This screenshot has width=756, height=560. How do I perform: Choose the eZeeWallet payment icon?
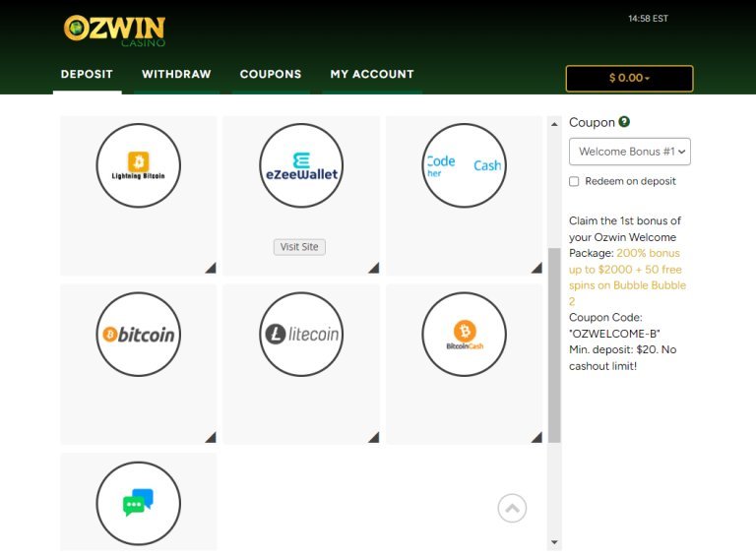[x=301, y=165]
